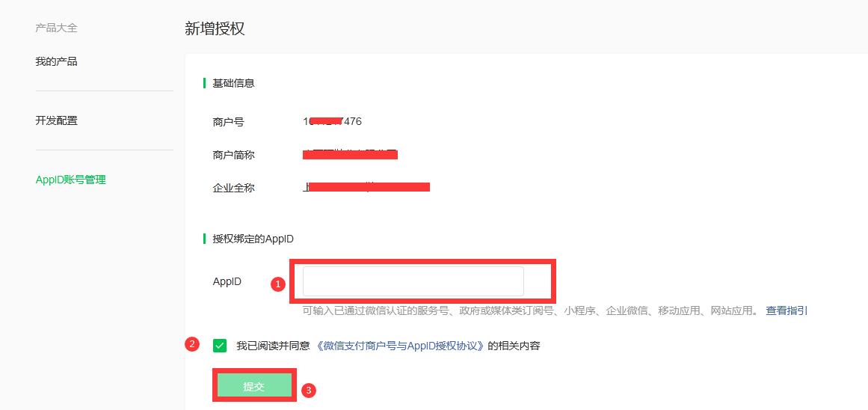Click the red circle marker numbered 1
This screenshot has height=410, width=868.
(278, 284)
